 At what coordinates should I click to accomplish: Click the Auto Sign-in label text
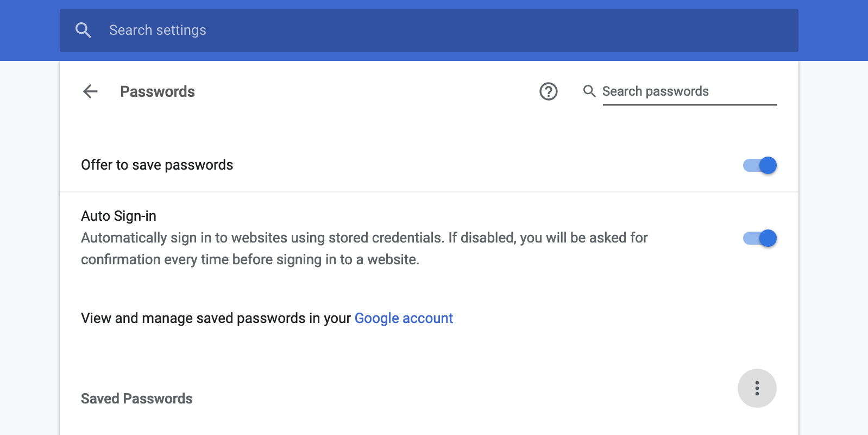(x=118, y=216)
